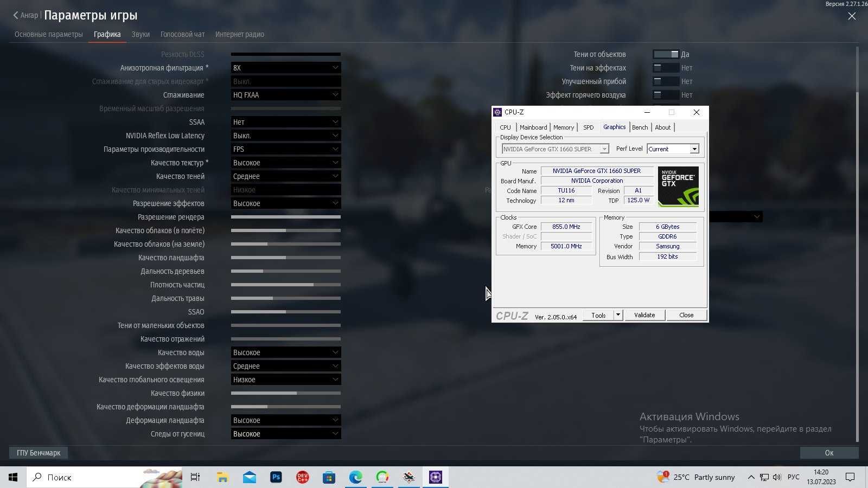This screenshot has height=488, width=868.
Task: Expand the SSAA dropdown
Action: point(286,122)
